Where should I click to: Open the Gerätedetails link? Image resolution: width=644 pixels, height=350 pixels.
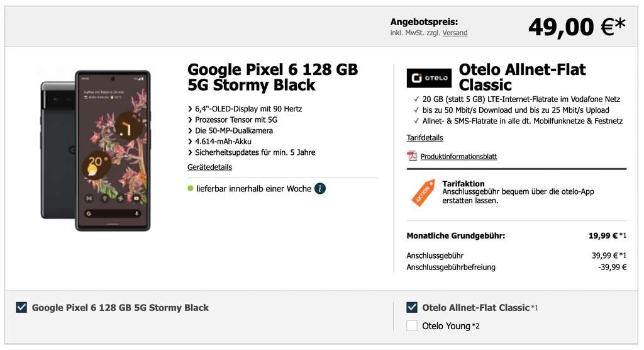209,167
